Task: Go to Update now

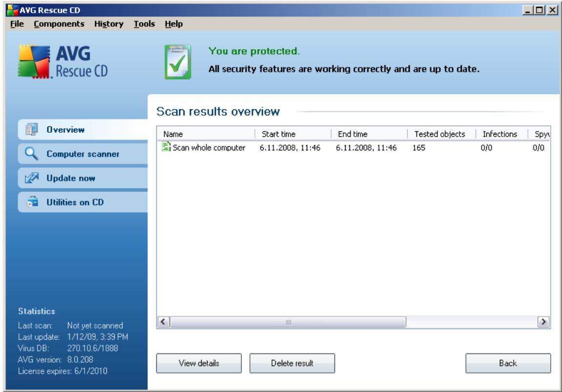Action: point(83,178)
